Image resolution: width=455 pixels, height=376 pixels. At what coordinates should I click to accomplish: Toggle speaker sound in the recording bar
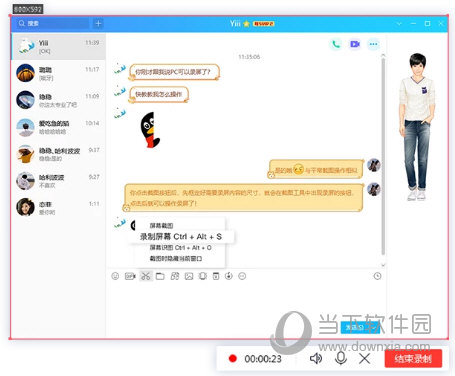pyautogui.click(x=316, y=359)
